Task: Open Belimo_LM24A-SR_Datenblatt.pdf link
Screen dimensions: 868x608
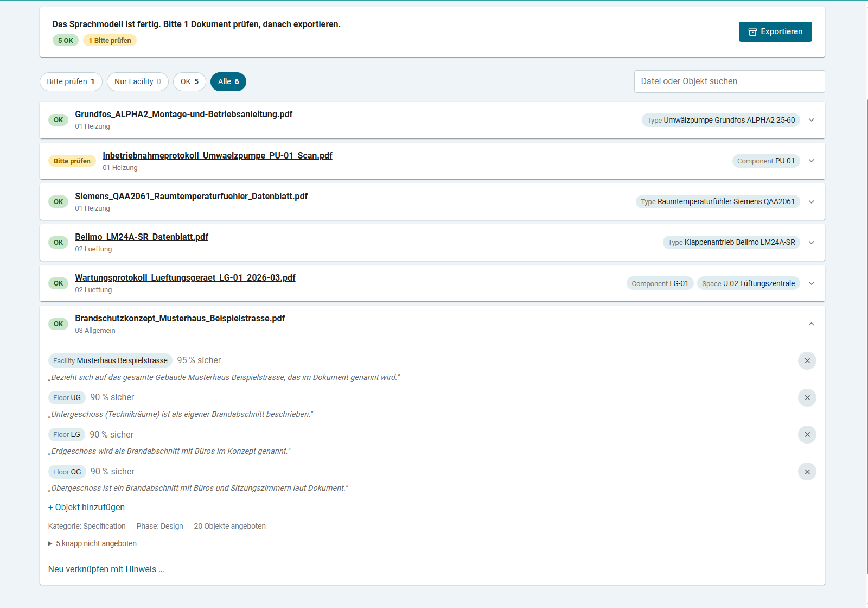Action: click(x=142, y=237)
